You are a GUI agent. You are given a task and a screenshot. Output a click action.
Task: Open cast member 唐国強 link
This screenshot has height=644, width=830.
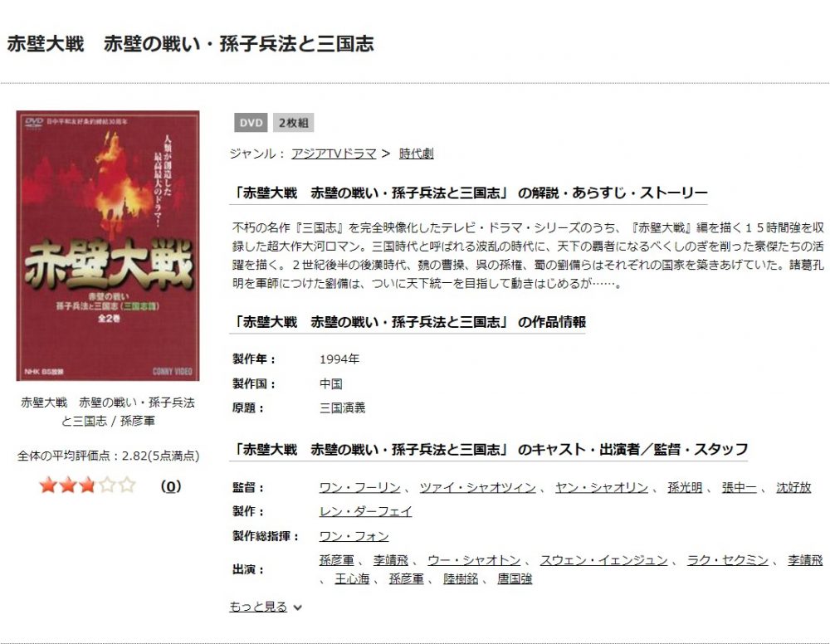click(x=515, y=578)
